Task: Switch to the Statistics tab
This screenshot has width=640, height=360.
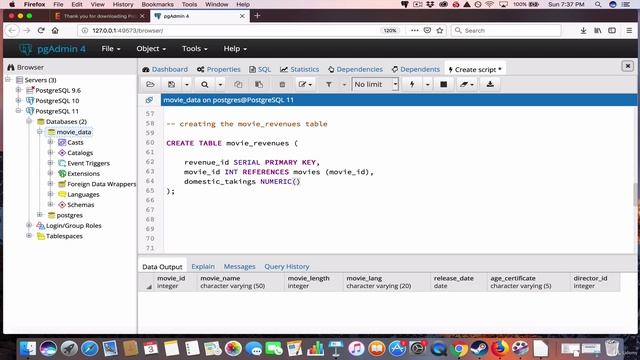Action: coord(300,69)
